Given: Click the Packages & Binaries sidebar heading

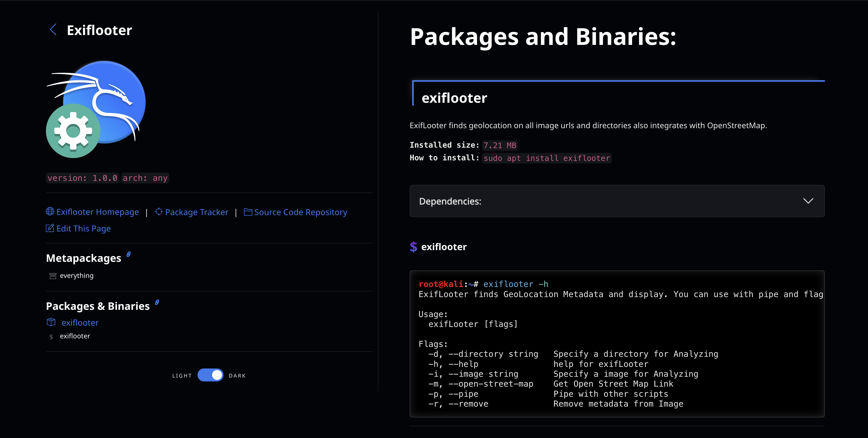Looking at the screenshot, I should (x=98, y=306).
